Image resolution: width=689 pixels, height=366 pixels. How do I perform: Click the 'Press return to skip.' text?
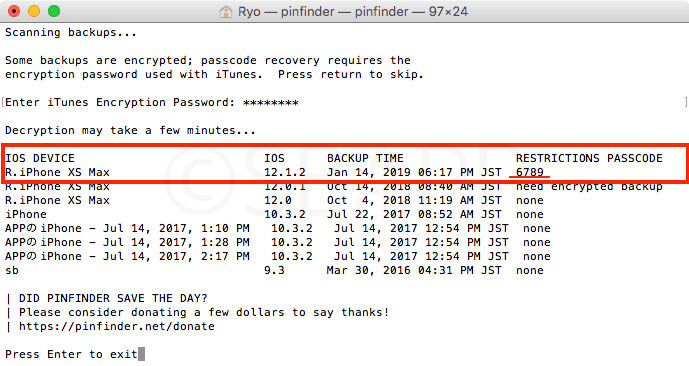click(x=351, y=75)
